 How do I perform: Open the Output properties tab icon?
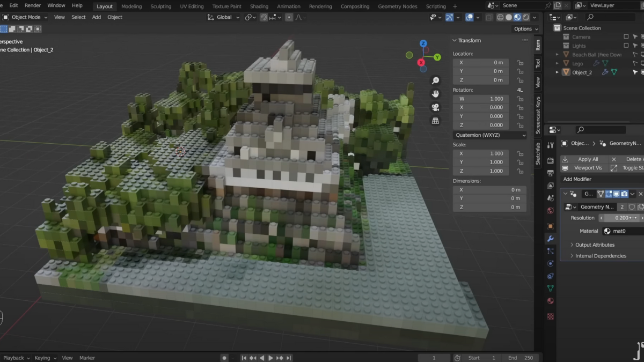point(550,173)
